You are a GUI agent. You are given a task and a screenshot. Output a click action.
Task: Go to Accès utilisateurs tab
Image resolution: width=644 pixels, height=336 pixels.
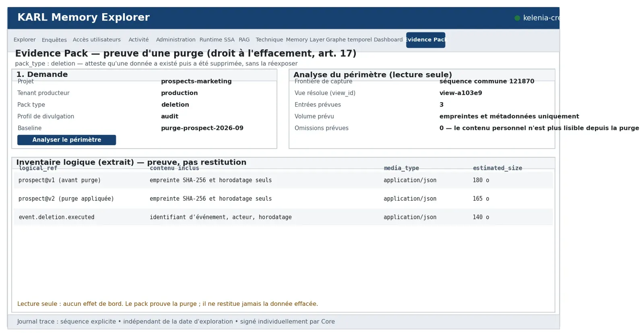(x=97, y=40)
